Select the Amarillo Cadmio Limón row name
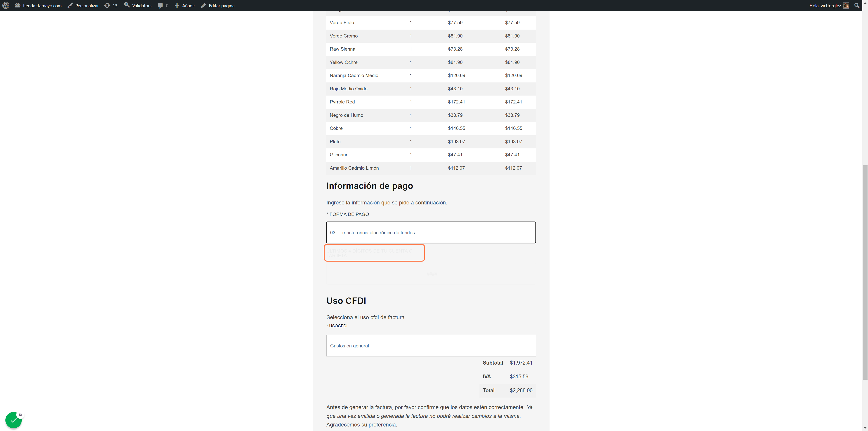The height and width of the screenshot is (431, 868). (354, 168)
